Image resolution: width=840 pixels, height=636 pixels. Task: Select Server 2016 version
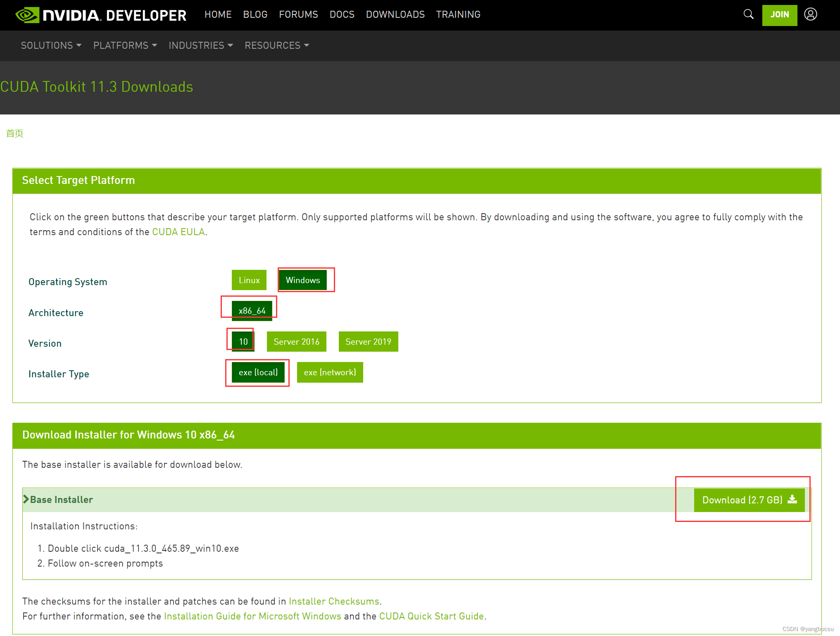click(296, 342)
